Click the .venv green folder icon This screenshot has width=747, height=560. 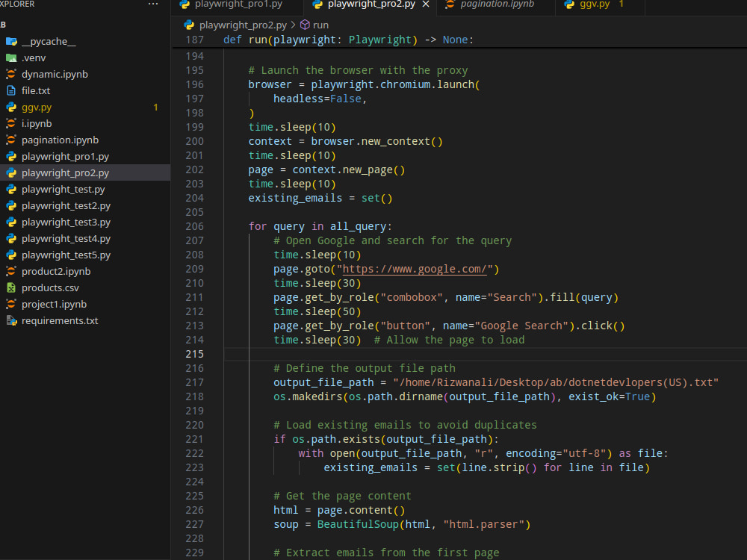pos(10,57)
